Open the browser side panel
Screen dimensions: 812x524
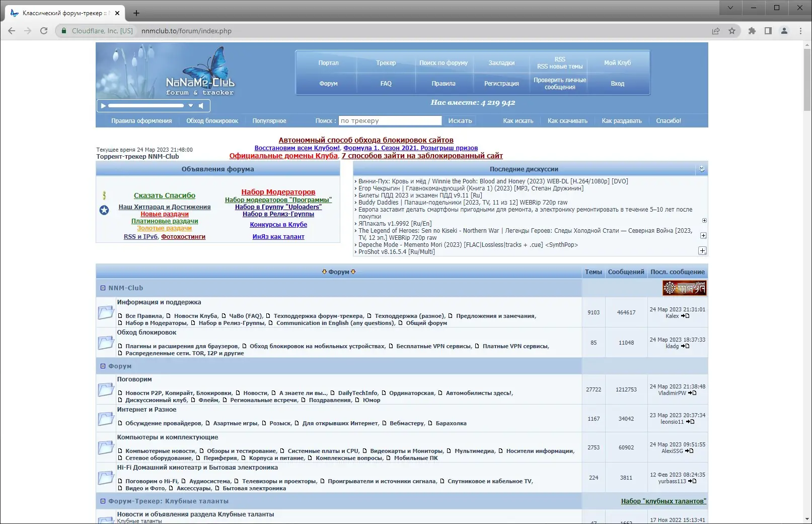(768, 31)
